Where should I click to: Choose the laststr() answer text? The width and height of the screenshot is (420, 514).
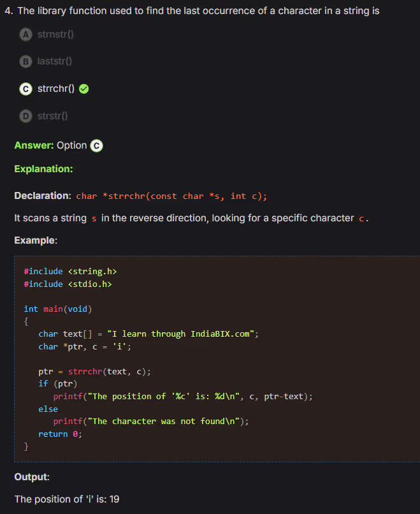(55, 62)
